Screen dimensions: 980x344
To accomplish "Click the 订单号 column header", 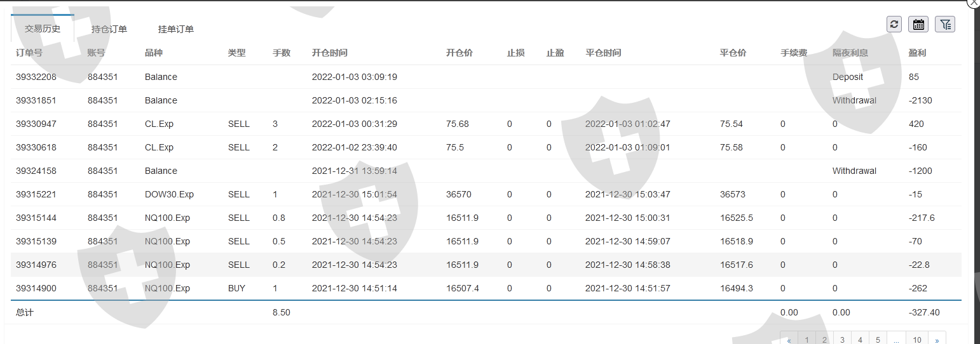I will tap(29, 53).
